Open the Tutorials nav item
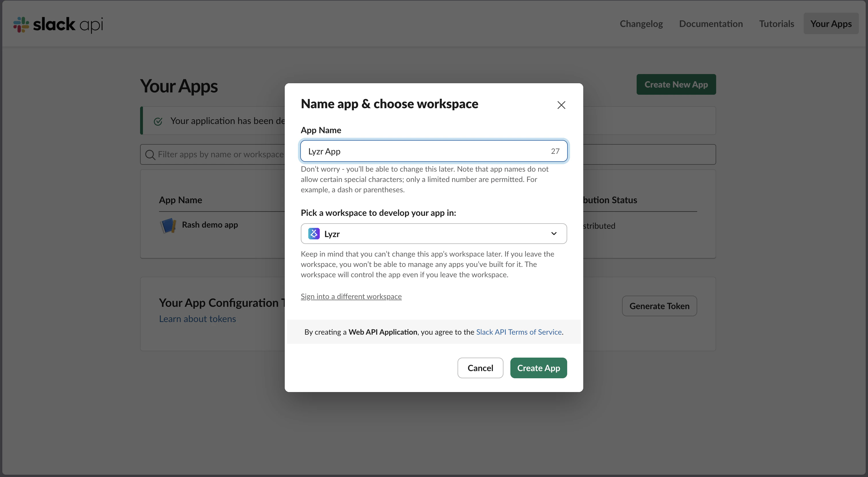 pyautogui.click(x=776, y=24)
